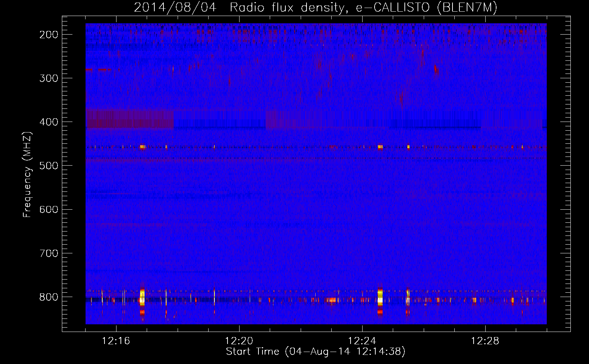Click the 600 frequency tick label
This screenshot has height=364, width=589.
click(x=49, y=209)
